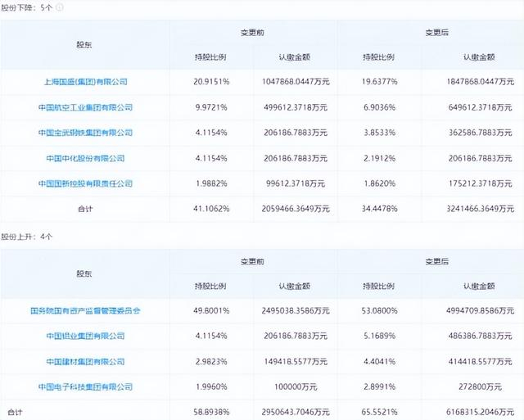This screenshot has width=524, height=420.
Task: Select the 272800万元 amount cell
Action: click(481, 387)
